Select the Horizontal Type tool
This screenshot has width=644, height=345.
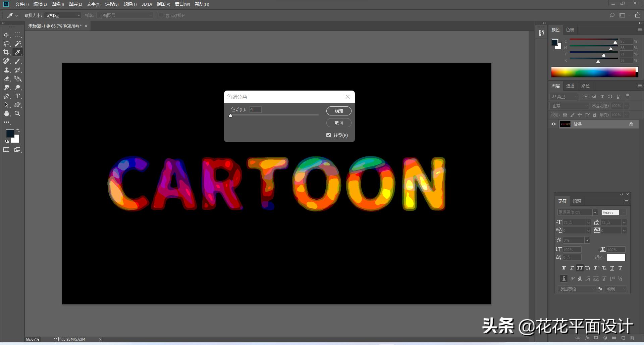tap(18, 96)
